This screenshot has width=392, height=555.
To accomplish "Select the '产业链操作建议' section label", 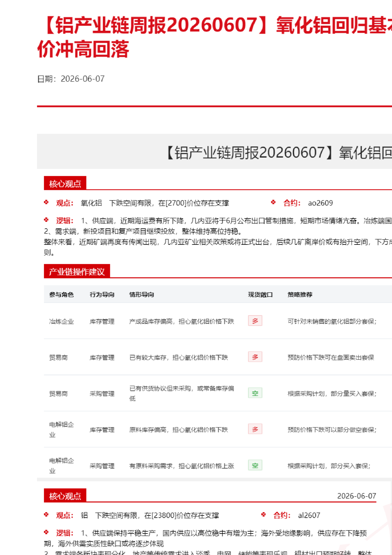I will click(x=77, y=271).
